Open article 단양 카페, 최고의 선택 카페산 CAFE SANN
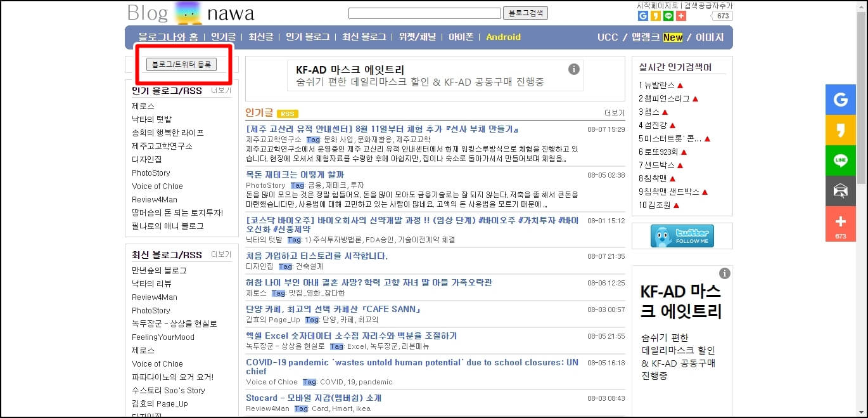This screenshot has height=418, width=868. pos(333,309)
